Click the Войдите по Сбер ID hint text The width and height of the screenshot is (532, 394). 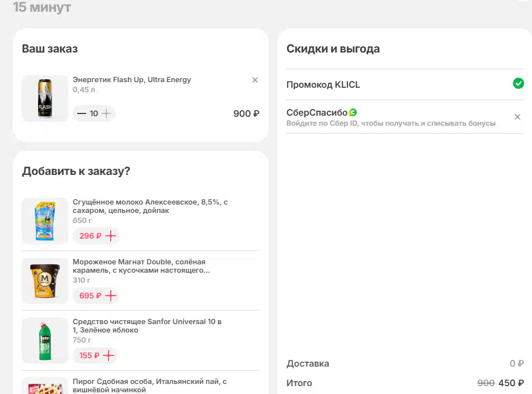391,124
